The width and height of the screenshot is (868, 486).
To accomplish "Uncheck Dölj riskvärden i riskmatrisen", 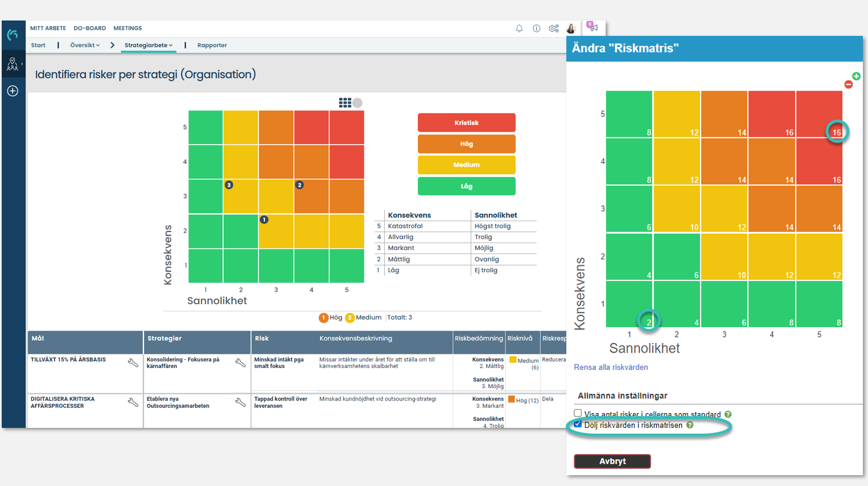I will click(x=578, y=424).
